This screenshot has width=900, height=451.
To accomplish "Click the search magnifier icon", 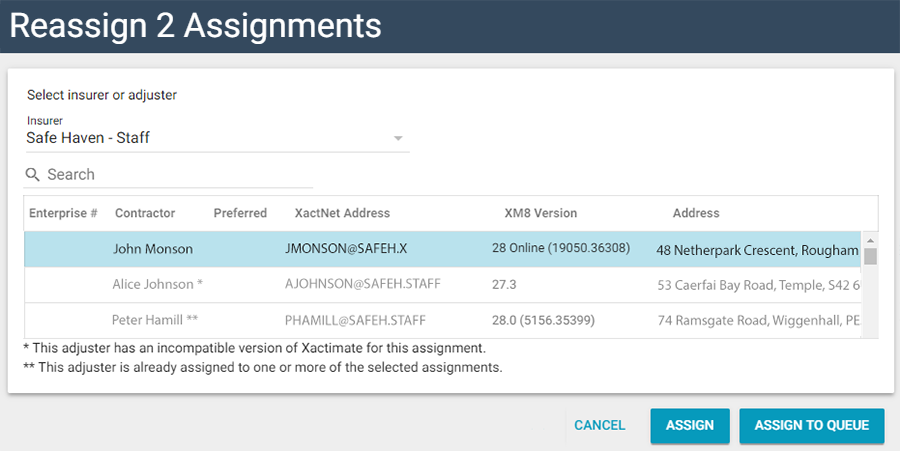I will click(33, 175).
